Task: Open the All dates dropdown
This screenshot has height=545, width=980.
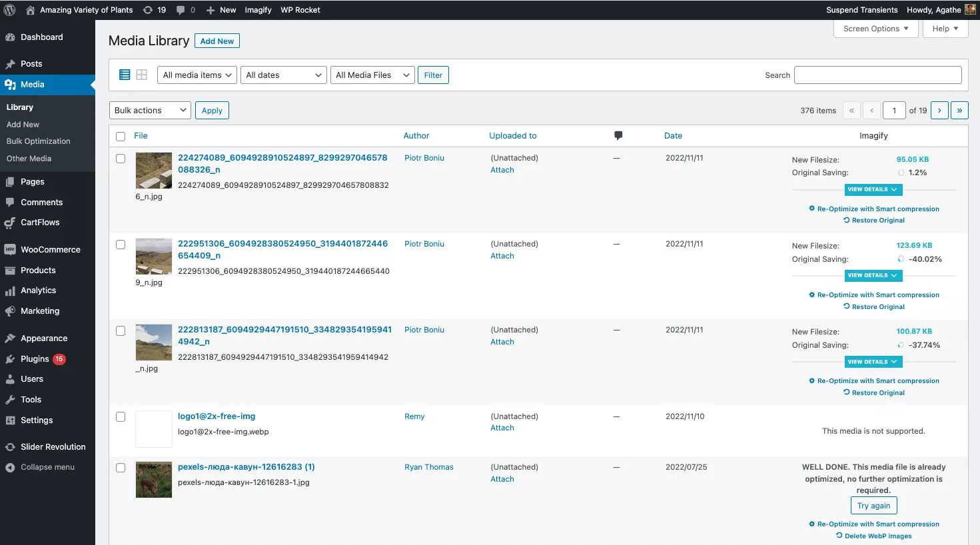Action: pos(283,75)
